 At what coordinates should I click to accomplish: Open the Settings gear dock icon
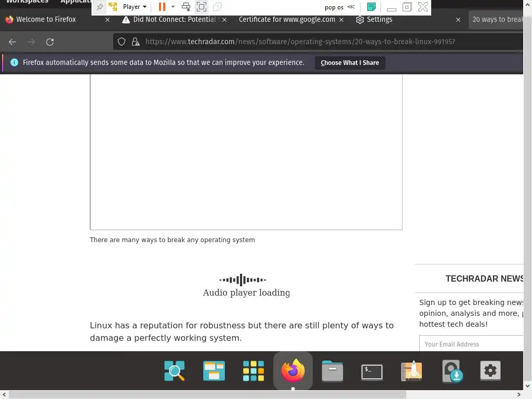[x=490, y=370]
